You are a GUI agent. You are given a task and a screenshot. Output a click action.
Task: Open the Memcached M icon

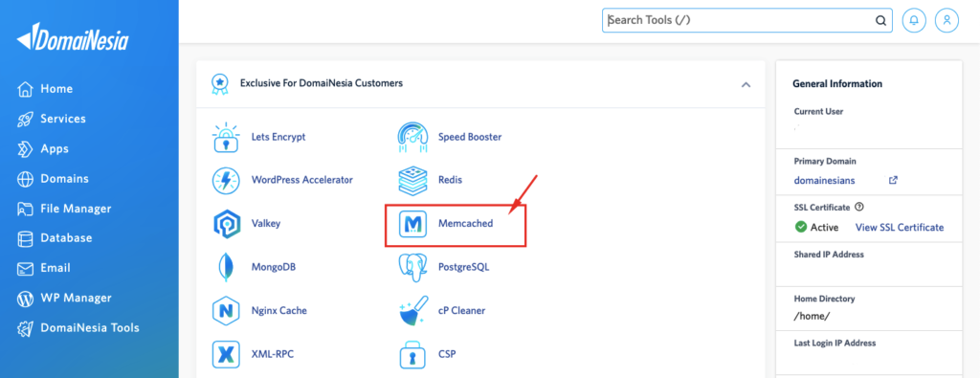tap(412, 224)
